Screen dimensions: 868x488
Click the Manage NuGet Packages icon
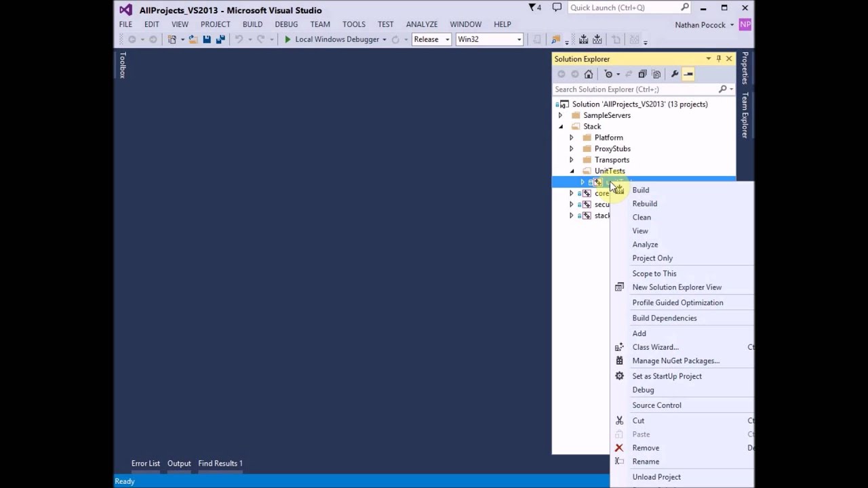619,361
